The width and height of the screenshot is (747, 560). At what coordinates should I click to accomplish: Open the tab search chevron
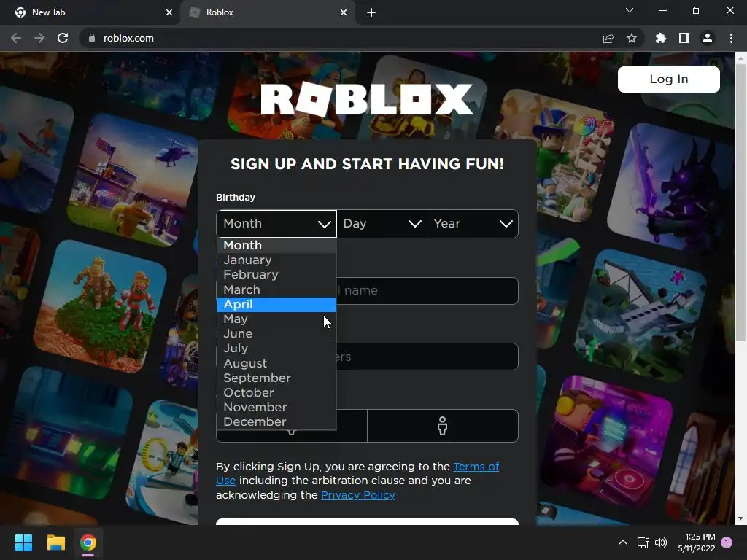[x=630, y=10]
